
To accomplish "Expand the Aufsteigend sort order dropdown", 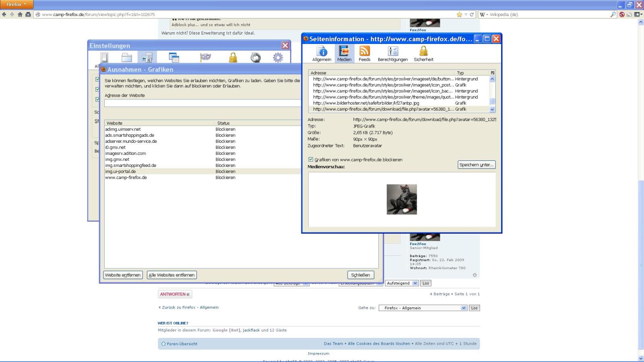I will (x=415, y=283).
